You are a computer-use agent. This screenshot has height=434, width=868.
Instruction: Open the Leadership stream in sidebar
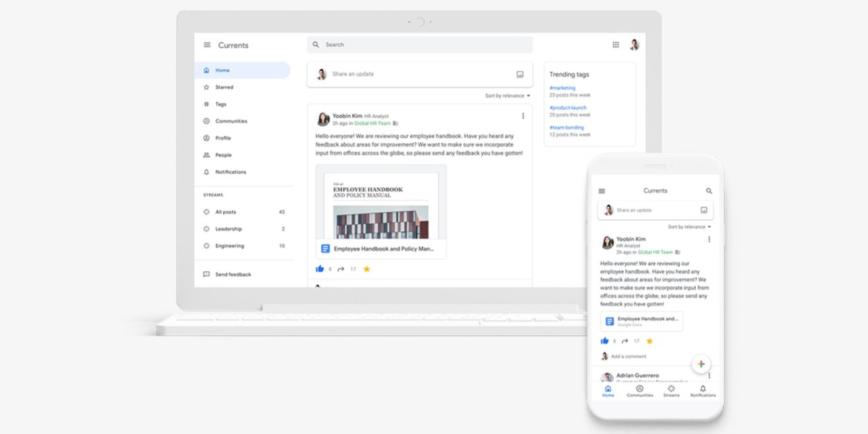point(229,229)
